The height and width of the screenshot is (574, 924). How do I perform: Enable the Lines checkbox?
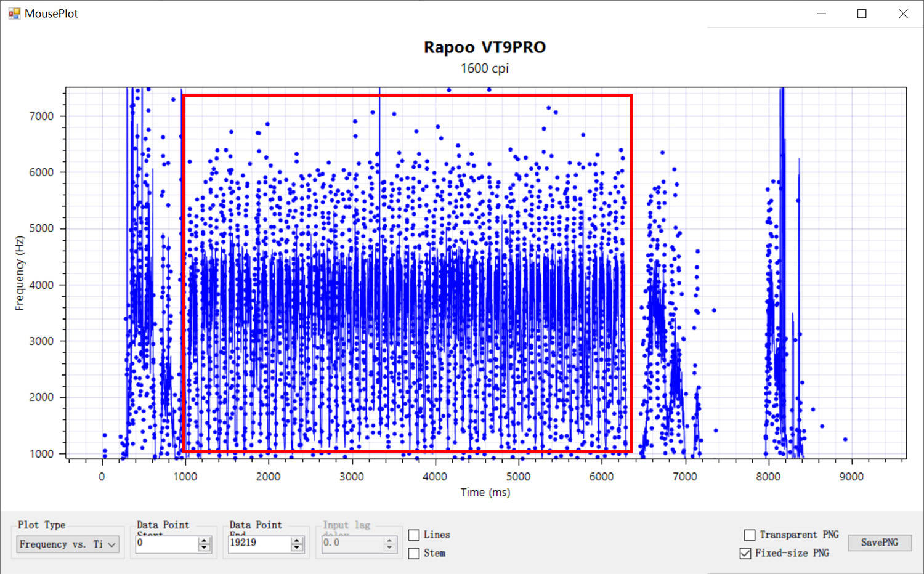(414, 535)
